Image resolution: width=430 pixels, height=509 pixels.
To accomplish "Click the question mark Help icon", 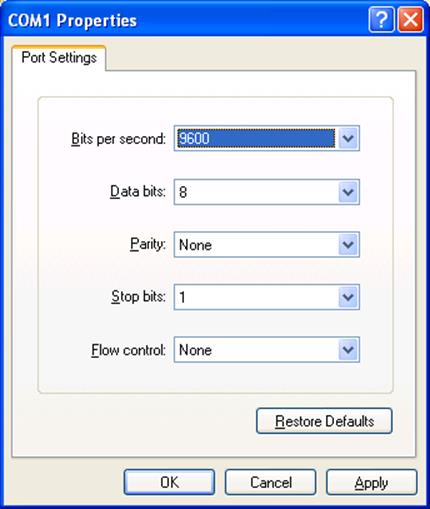I will pyautogui.click(x=381, y=20).
